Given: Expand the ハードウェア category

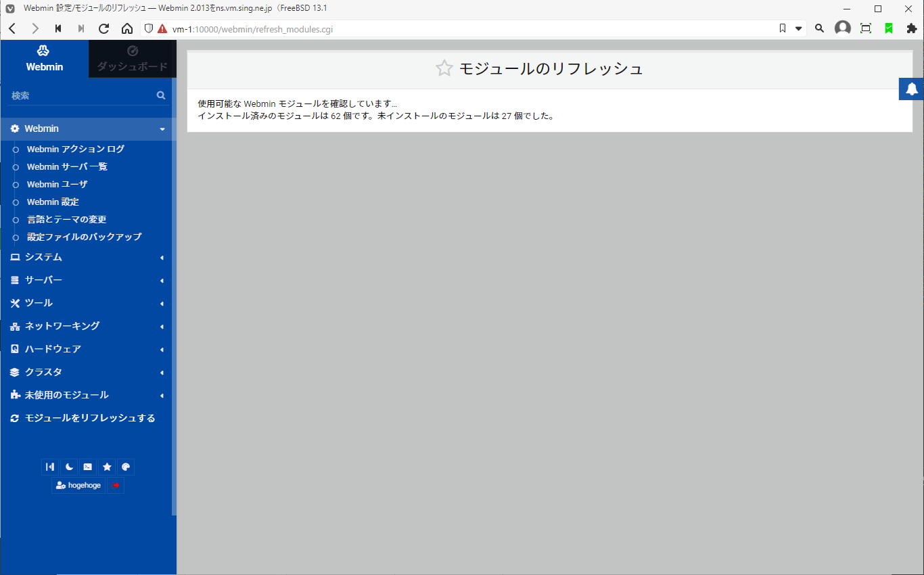Looking at the screenshot, I should 87,349.
